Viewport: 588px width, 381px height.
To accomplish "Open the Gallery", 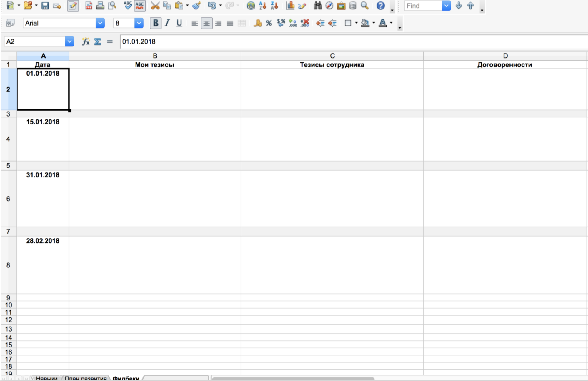I will 341,6.
